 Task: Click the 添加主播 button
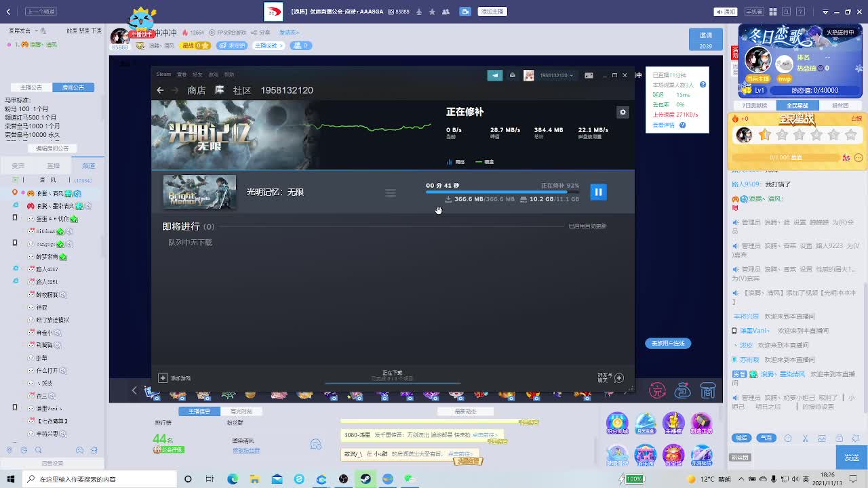tap(492, 12)
